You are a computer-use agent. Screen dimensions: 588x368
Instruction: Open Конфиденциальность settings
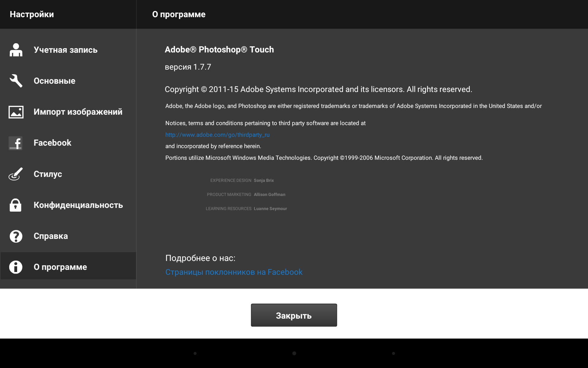(x=68, y=205)
